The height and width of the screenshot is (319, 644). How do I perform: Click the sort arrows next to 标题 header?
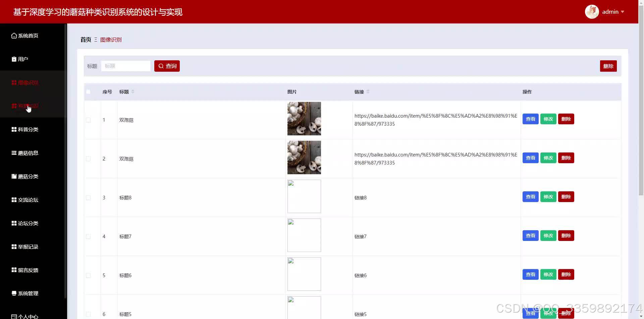pyautogui.click(x=133, y=91)
